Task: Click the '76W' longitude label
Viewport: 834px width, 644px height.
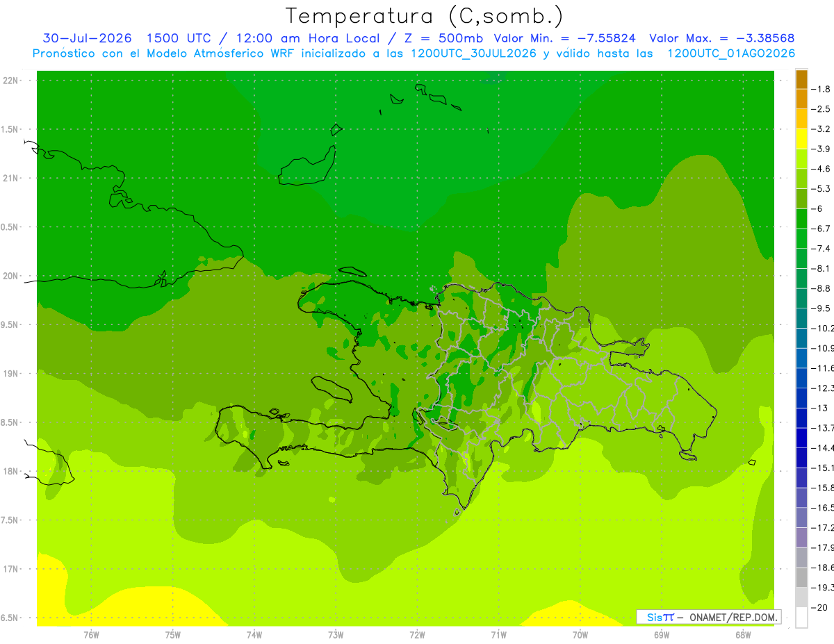Action: pyautogui.click(x=91, y=634)
